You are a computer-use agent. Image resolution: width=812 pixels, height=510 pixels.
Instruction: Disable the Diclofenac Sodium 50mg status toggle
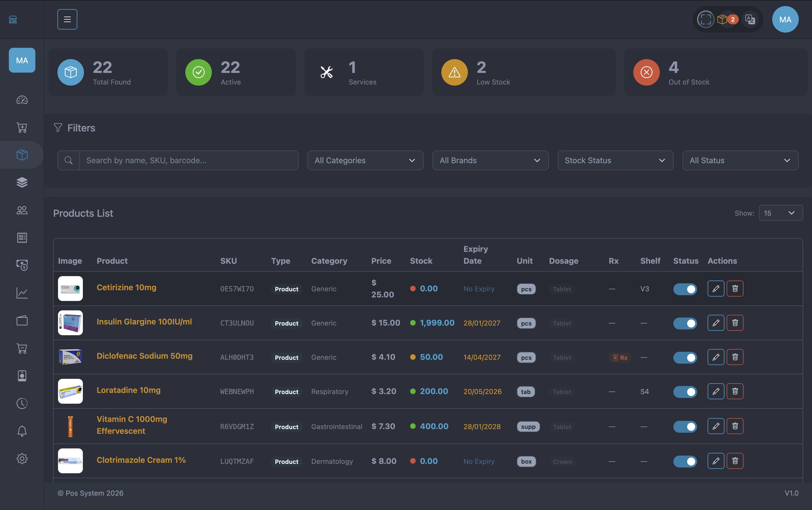pos(685,357)
